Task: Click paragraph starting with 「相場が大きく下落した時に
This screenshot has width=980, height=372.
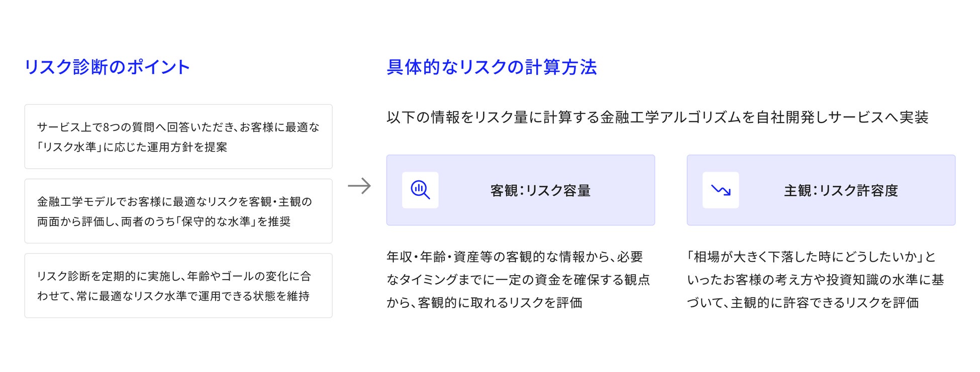Action: 815,280
